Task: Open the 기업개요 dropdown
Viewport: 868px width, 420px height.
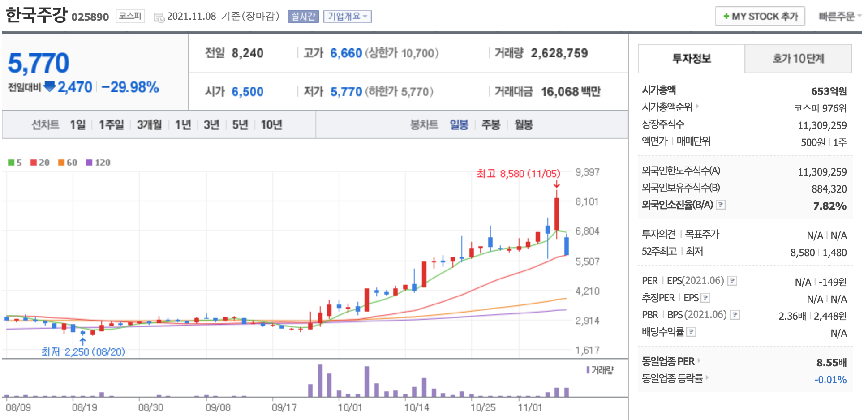Action: click(348, 17)
